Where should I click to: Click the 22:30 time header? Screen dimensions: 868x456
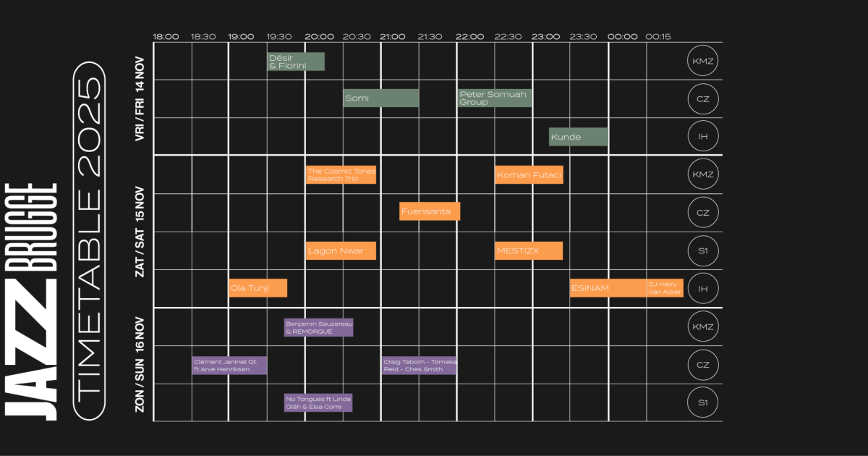point(508,36)
